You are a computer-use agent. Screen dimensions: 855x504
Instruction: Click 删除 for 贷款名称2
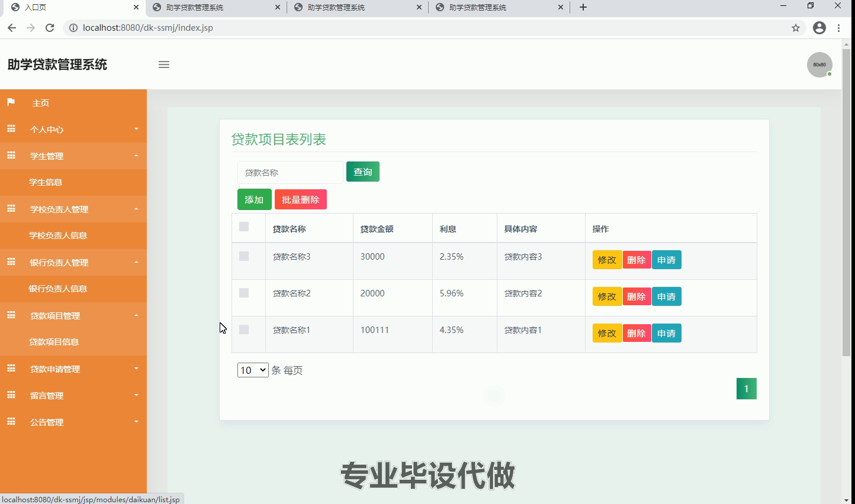[x=637, y=296]
